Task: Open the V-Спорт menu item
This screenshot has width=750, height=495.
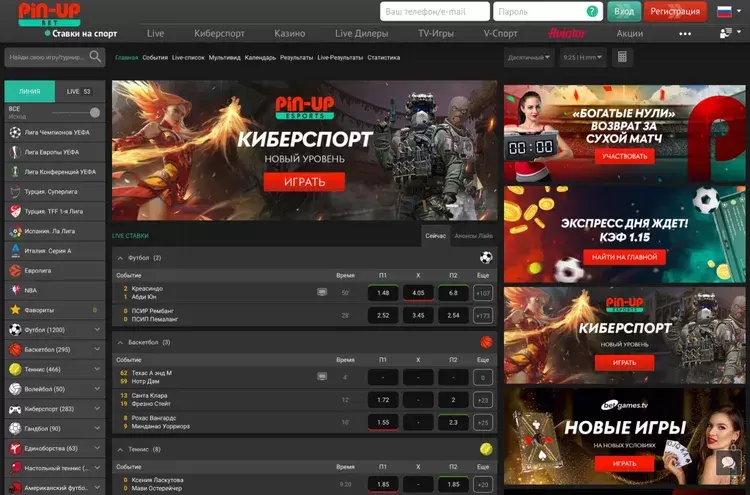Action: (500, 33)
